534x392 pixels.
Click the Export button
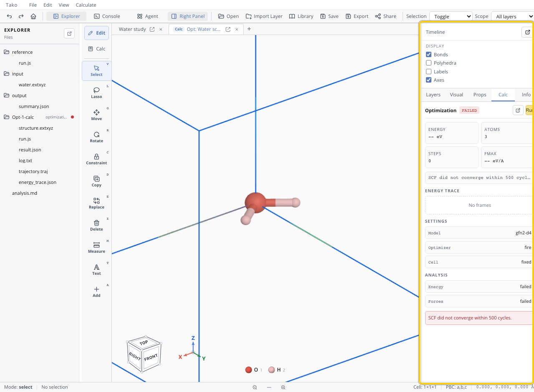357,16
